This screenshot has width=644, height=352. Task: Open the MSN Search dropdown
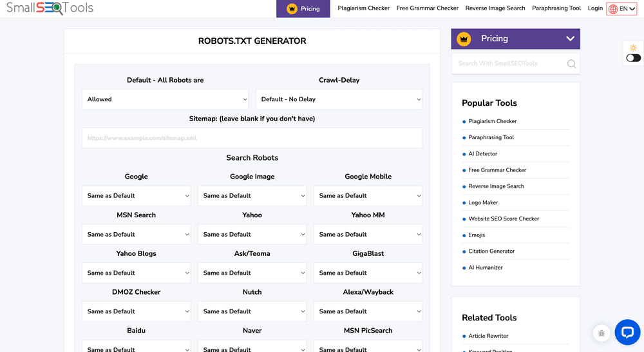(137, 235)
